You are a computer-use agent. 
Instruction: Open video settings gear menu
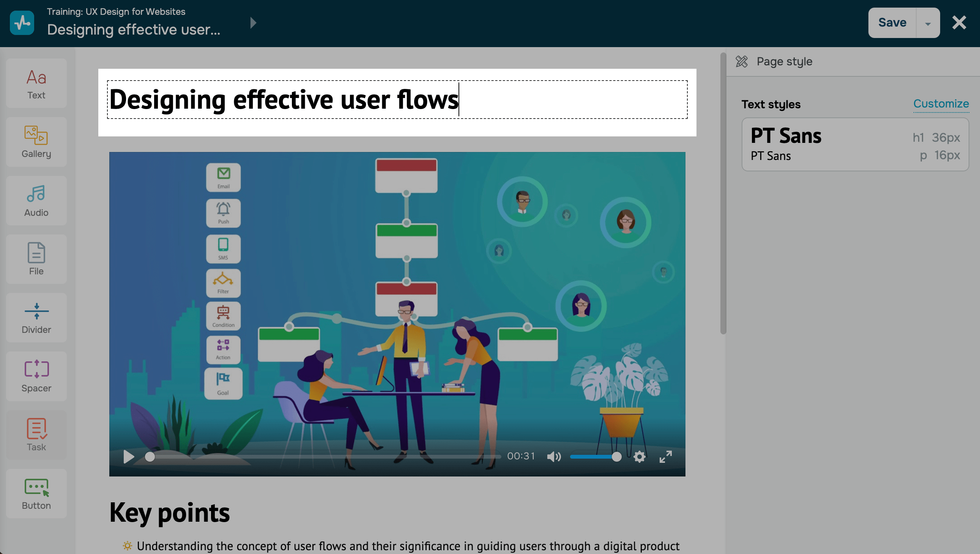click(x=640, y=456)
